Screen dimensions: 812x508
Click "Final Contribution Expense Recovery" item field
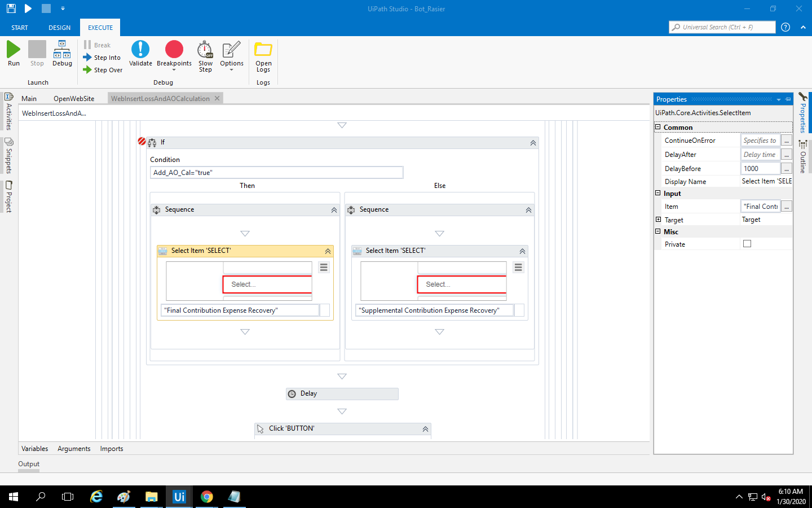tap(240, 310)
